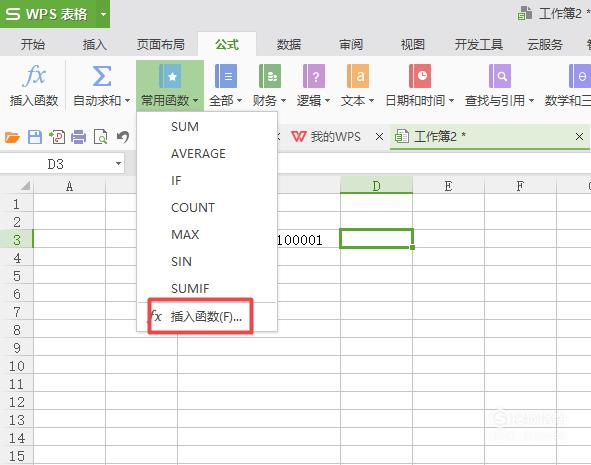This screenshot has height=465, width=591.
Task: Expand the 查找与引用 dropdown arrow
Action: (531, 101)
